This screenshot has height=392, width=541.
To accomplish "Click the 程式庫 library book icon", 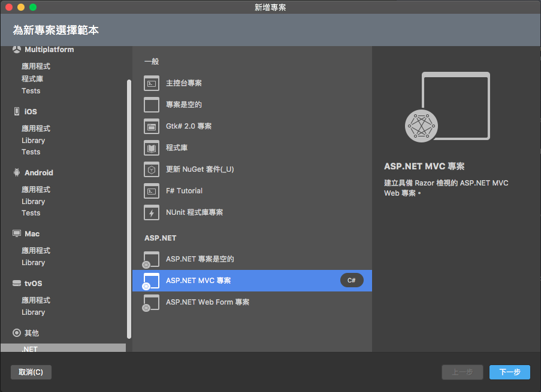I will pos(152,148).
